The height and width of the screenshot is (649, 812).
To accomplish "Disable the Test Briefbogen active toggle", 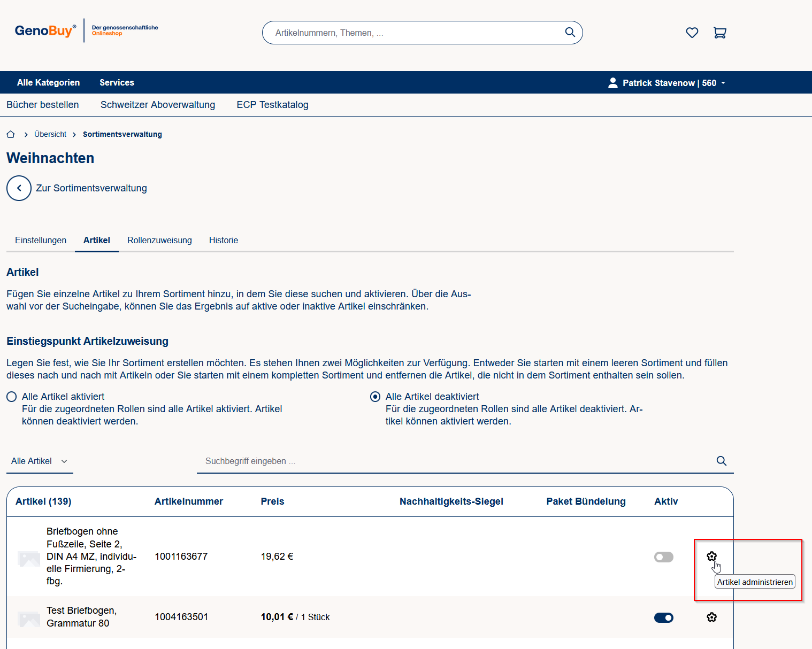I will click(663, 617).
